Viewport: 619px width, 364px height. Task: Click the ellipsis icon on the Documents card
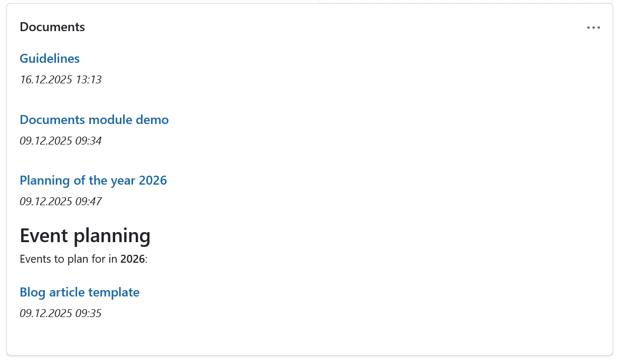594,27
